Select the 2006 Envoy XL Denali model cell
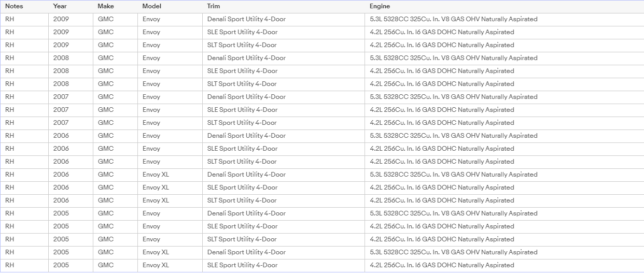This screenshot has height=274, width=644. coord(170,175)
